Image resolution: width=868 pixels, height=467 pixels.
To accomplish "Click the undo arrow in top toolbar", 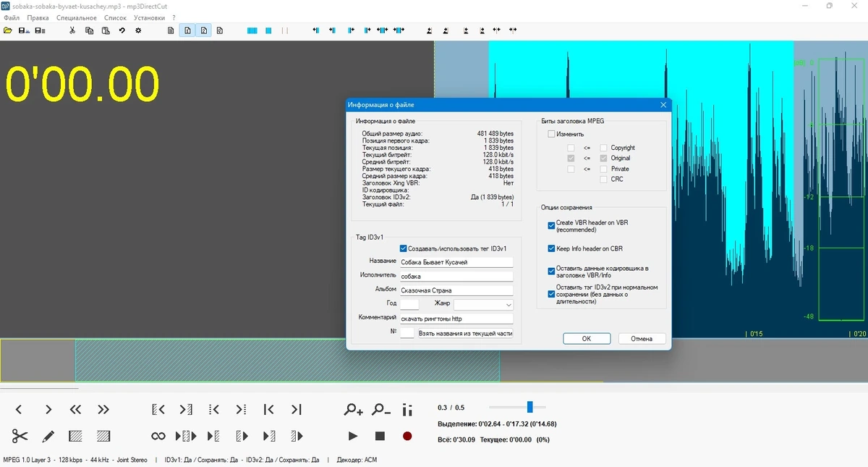I will (122, 30).
